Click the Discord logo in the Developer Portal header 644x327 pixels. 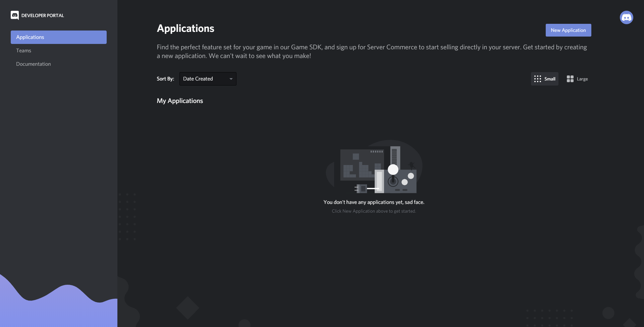pos(15,15)
